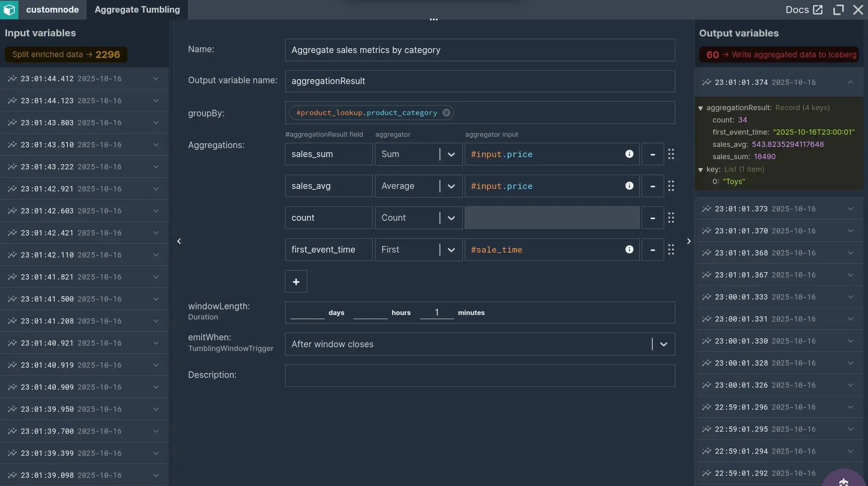Add a new aggregation with plus button
Image resolution: width=868 pixels, height=486 pixels.
[296, 282]
